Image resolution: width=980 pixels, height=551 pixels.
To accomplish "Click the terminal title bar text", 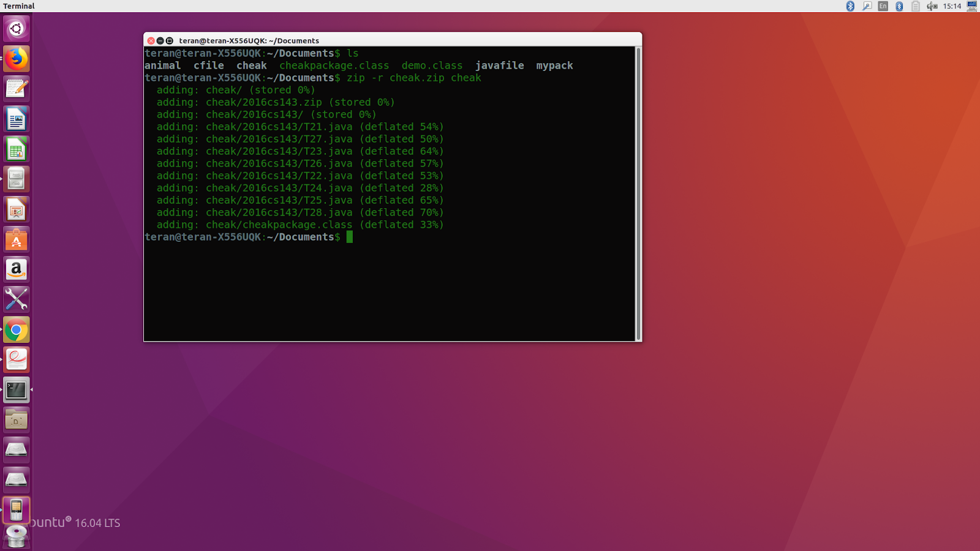I will pos(249,40).
